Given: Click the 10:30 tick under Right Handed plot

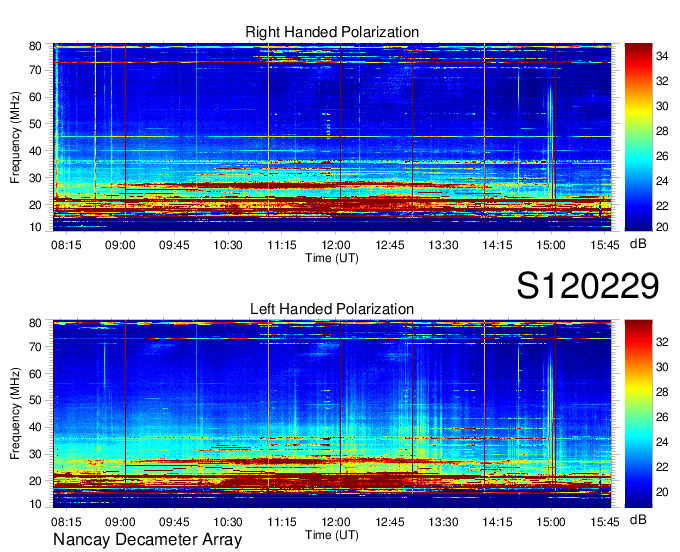Looking at the screenshot, I should pos(228,245).
